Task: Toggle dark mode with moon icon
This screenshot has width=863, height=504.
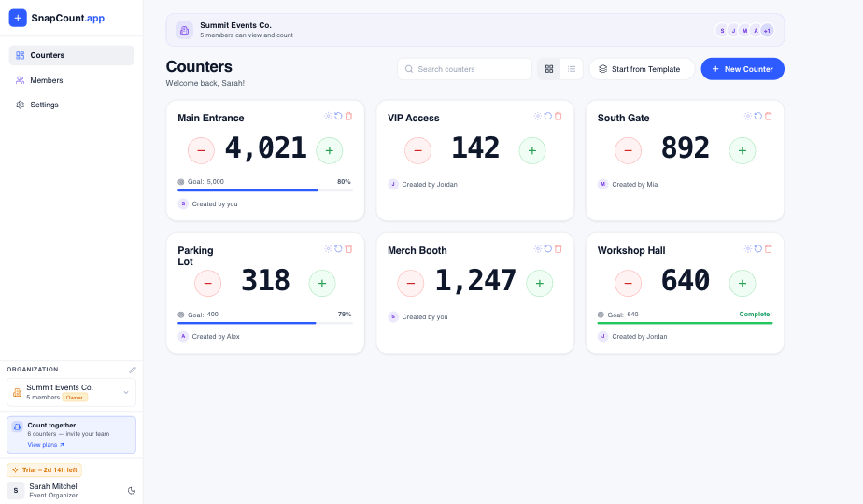Action: click(x=132, y=491)
